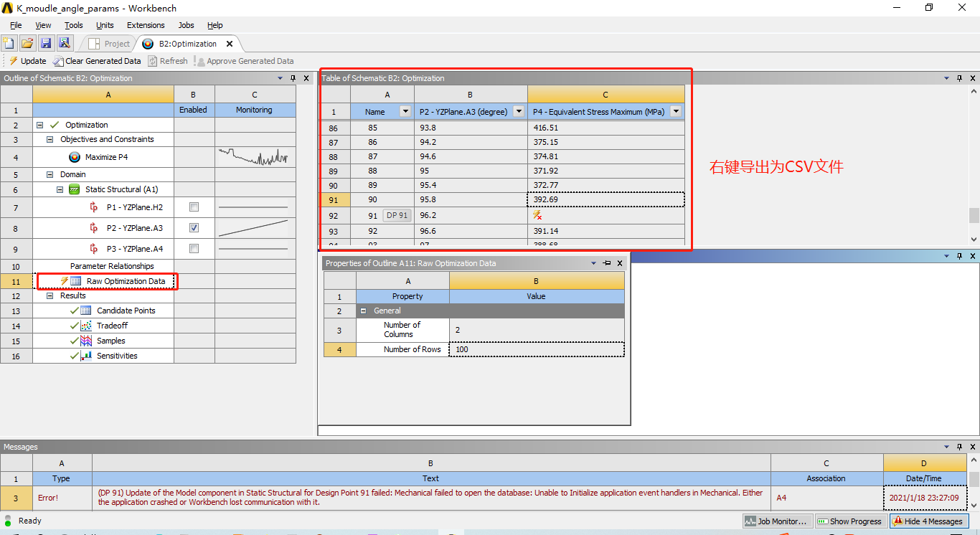Viewport: 980px width, 535px height.
Task: Click the Save As icon on the toolbar
Action: coord(65,42)
